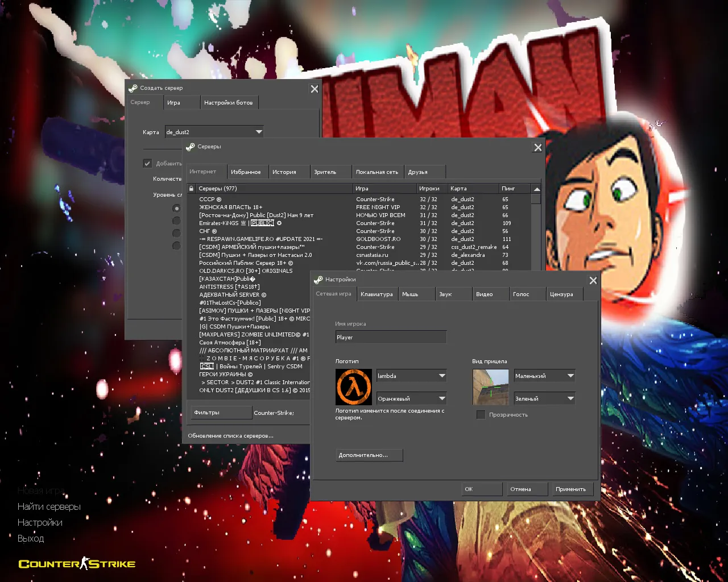
Task: Select the topmost radio button under Уровень
Action: pos(176,208)
